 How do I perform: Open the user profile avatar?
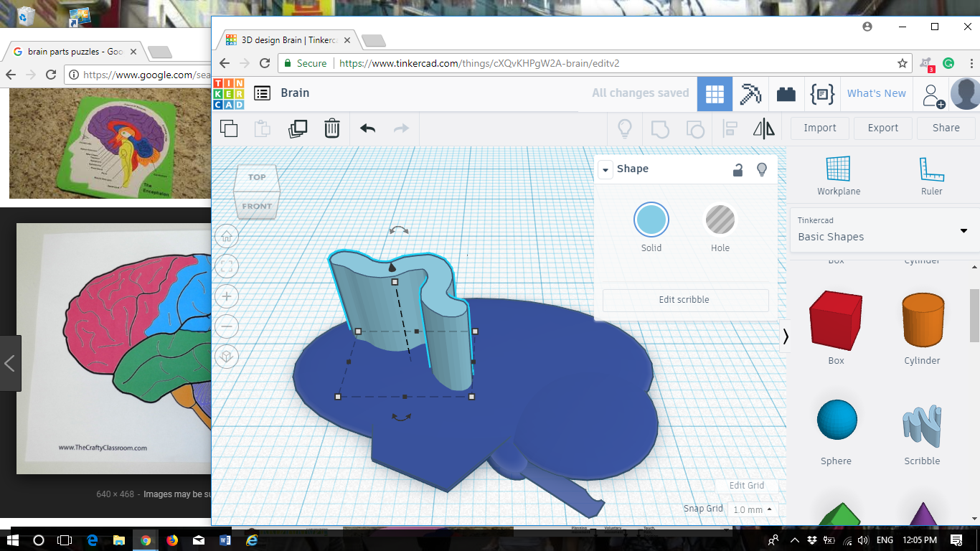tap(966, 93)
